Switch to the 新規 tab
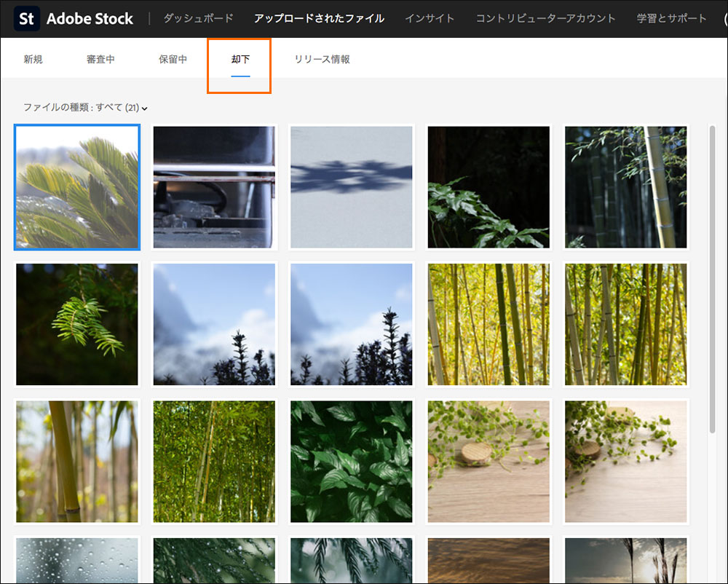The height and width of the screenshot is (584, 728). pyautogui.click(x=33, y=59)
